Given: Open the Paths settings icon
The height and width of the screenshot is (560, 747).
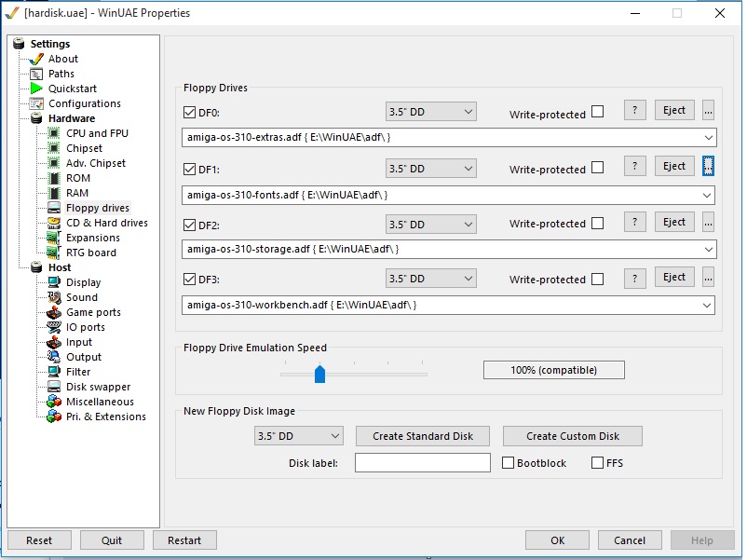Looking at the screenshot, I should pyautogui.click(x=36, y=74).
